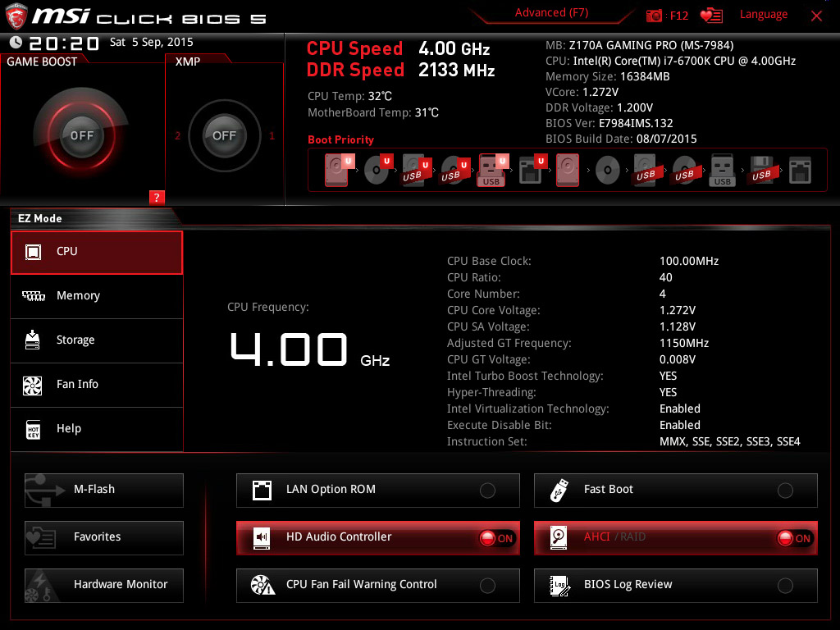Click the XMP profile number 2
Screen dimensions: 840x630
[x=178, y=136]
